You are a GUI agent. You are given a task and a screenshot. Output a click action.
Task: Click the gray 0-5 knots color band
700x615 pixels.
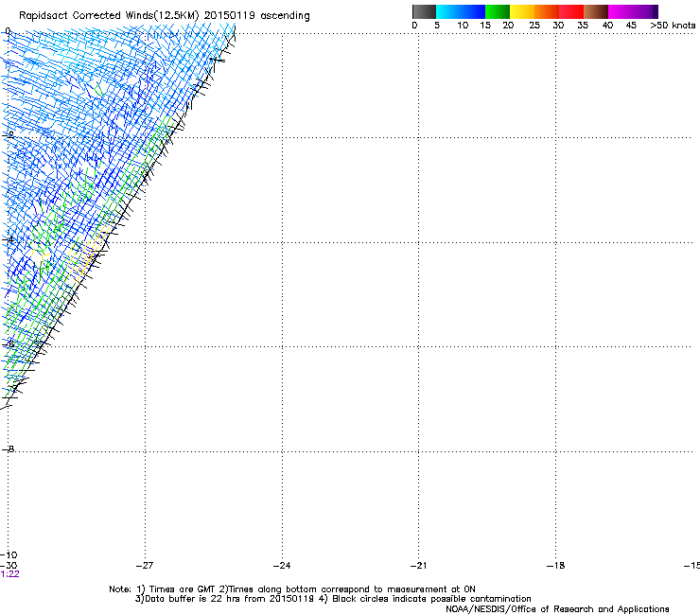(x=424, y=11)
